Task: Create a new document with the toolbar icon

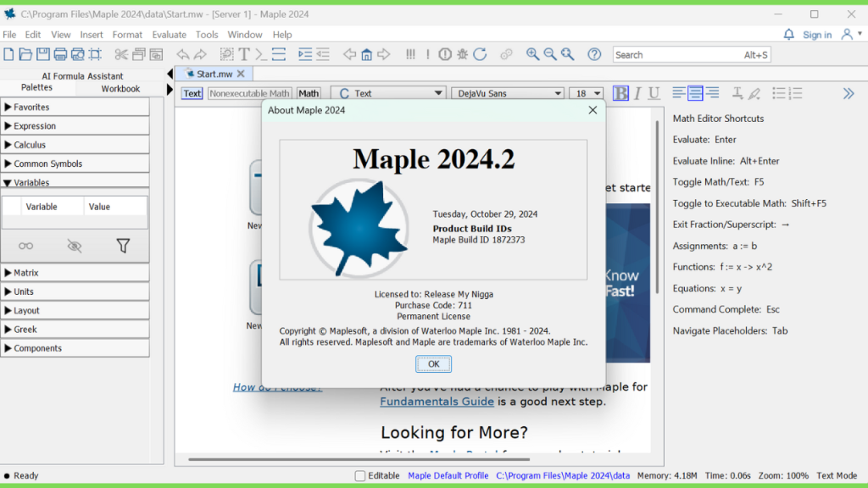Action: pos(8,54)
